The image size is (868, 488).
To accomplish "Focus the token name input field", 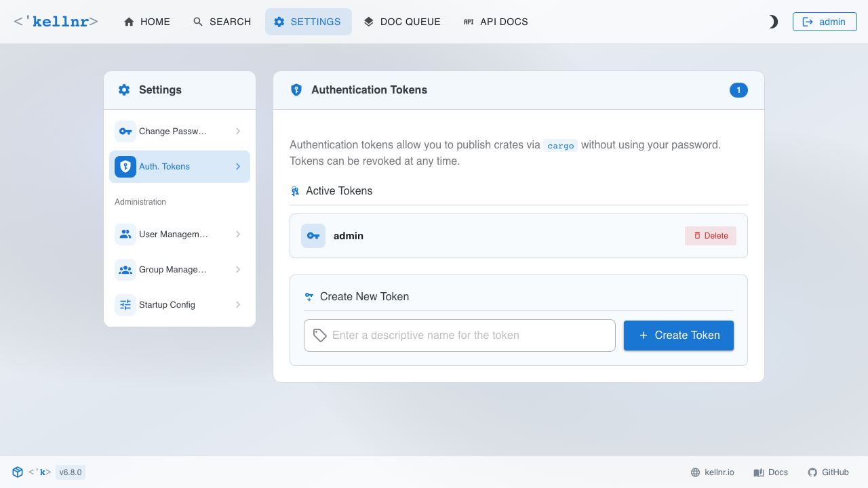I will point(460,335).
